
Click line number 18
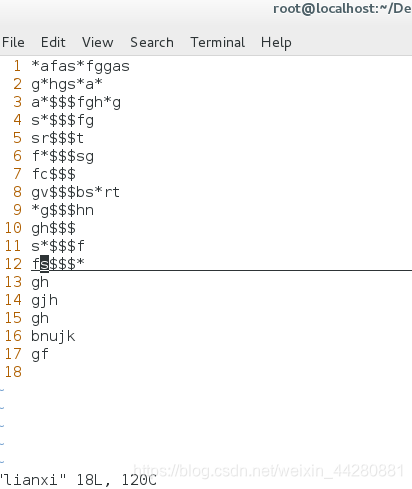click(13, 372)
